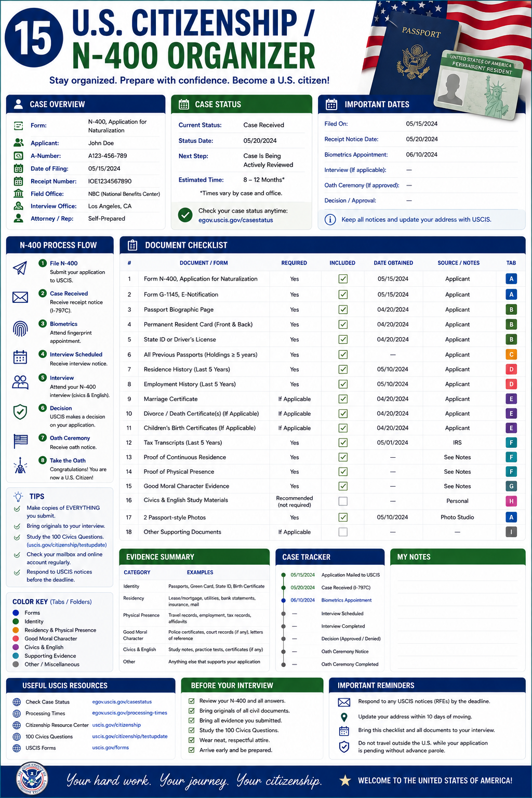Toggle checkbox for Arrive early and be prepared
The height and width of the screenshot is (798, 532).
coord(192,750)
